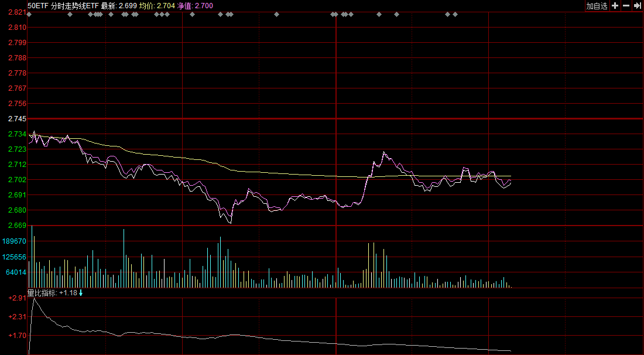Image resolution: width=644 pixels, height=355 pixels.
Task: Zoom in with the plus icon
Action: [615, 6]
